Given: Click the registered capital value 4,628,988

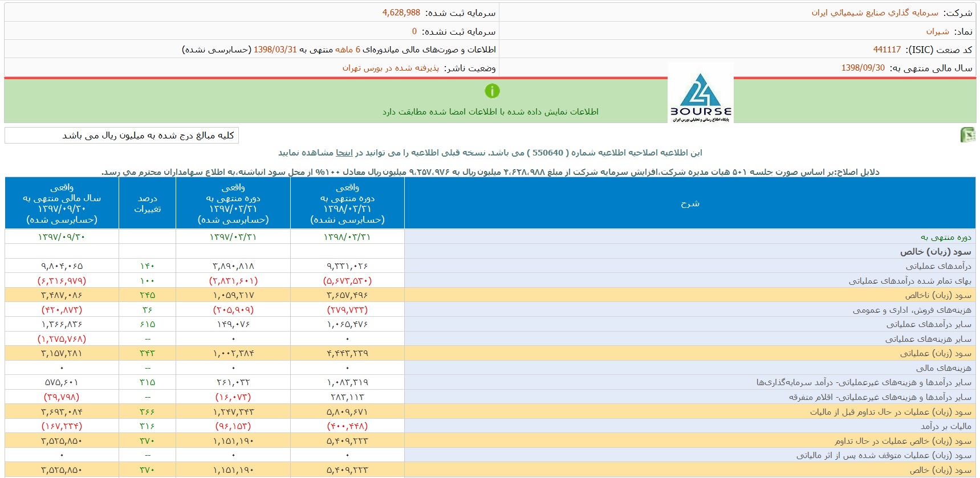Looking at the screenshot, I should [x=401, y=13].
